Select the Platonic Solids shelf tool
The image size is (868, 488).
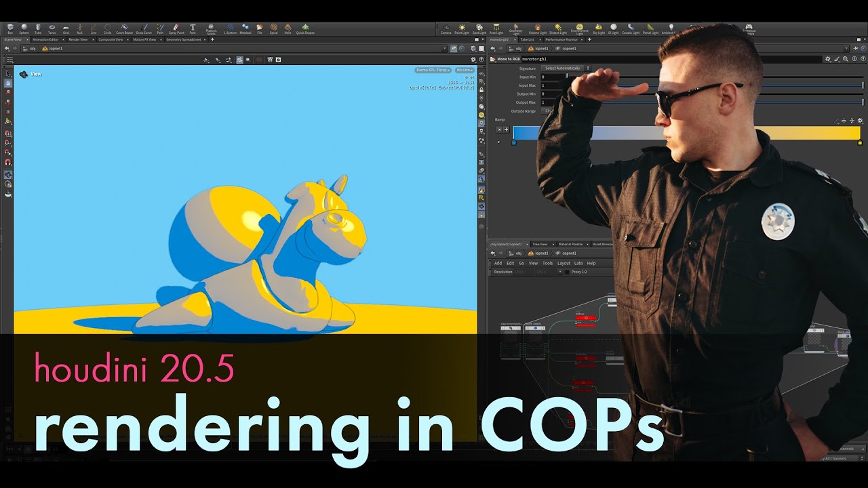click(211, 29)
